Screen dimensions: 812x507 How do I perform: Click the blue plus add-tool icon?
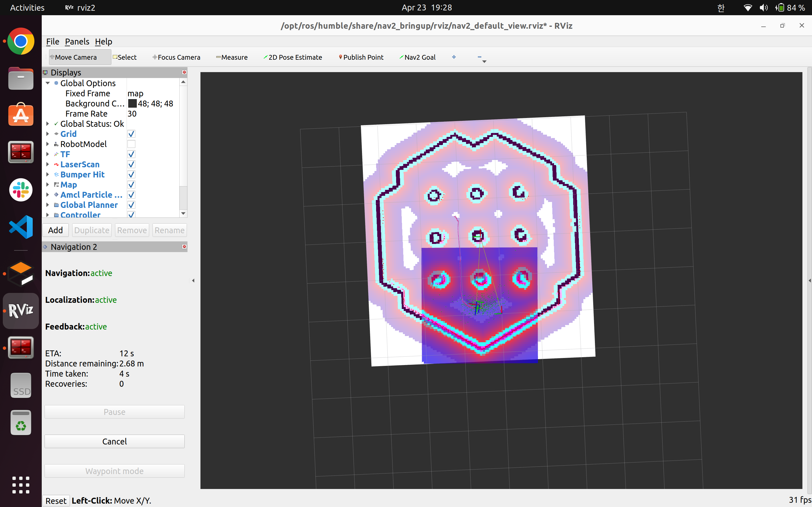click(x=454, y=57)
